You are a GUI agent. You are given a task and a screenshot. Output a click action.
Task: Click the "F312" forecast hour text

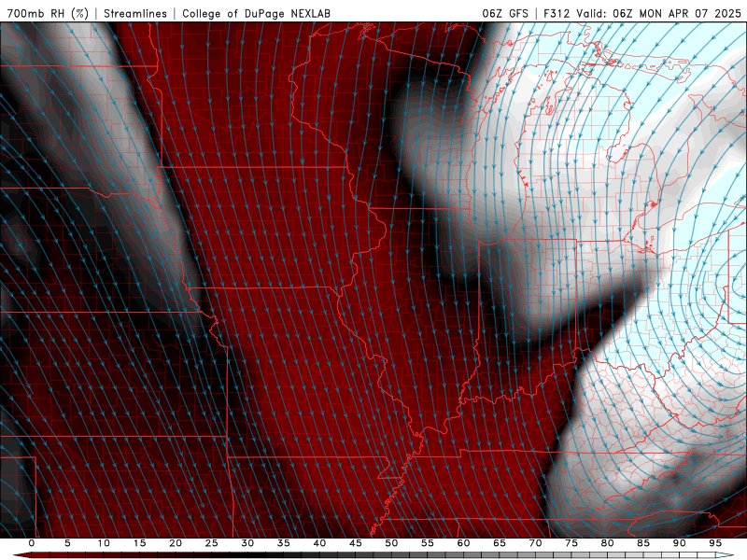(557, 13)
